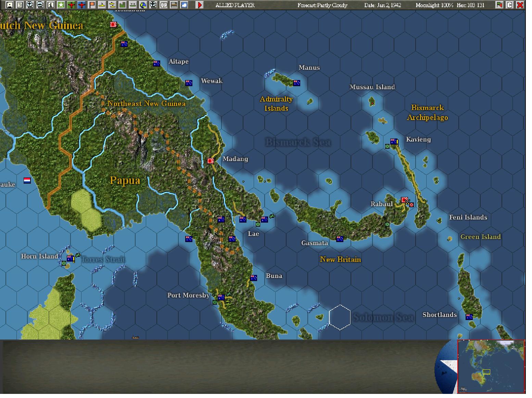Click the 'Mussau Island' map label
The height and width of the screenshot is (398, 532).
click(372, 87)
